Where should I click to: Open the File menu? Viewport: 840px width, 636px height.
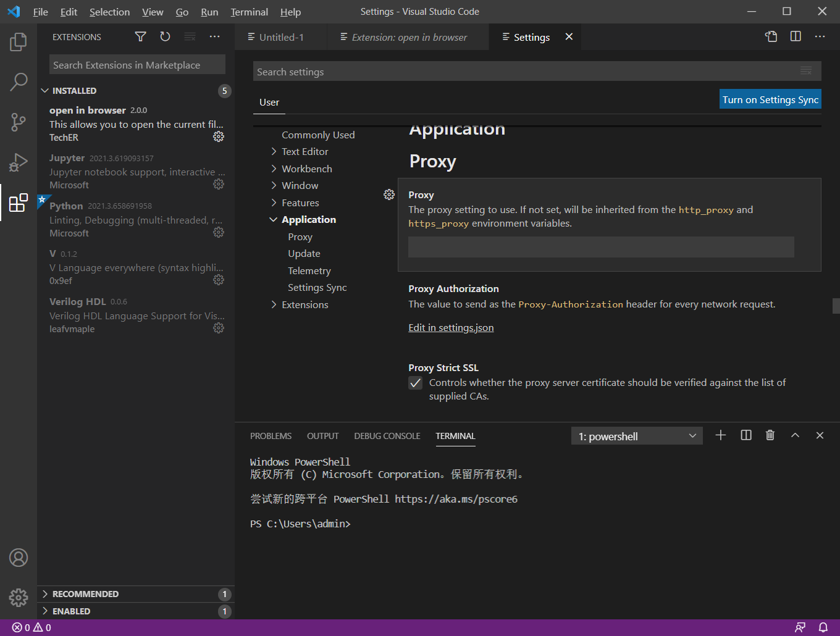tap(41, 12)
